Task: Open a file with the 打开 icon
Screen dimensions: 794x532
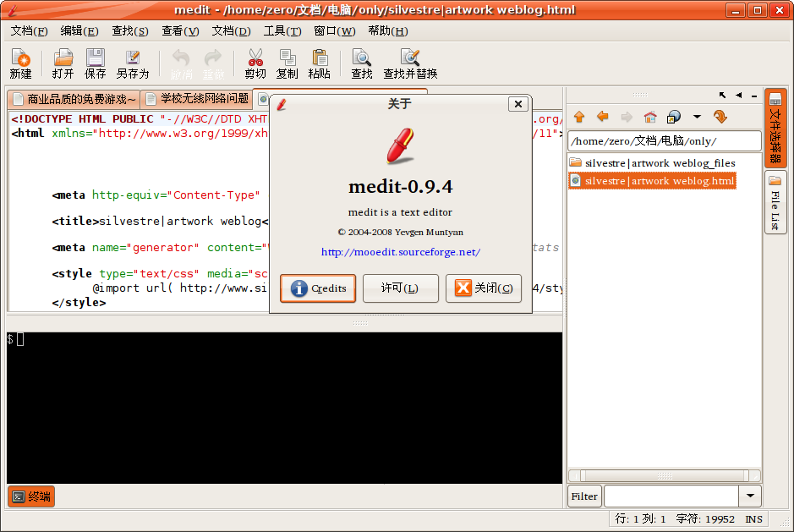Action: 63,63
